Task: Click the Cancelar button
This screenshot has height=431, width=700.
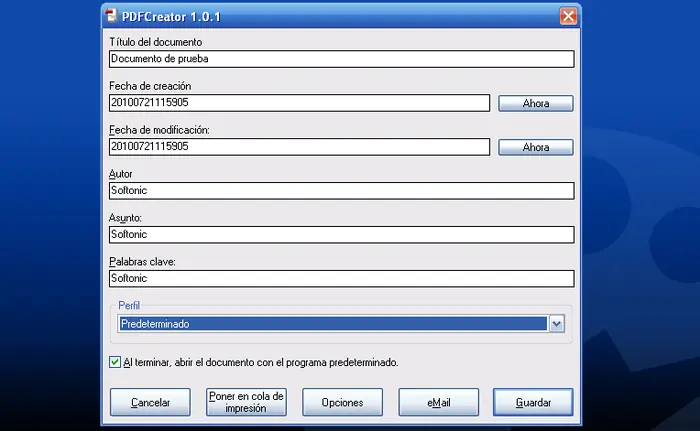Action: [x=150, y=402]
